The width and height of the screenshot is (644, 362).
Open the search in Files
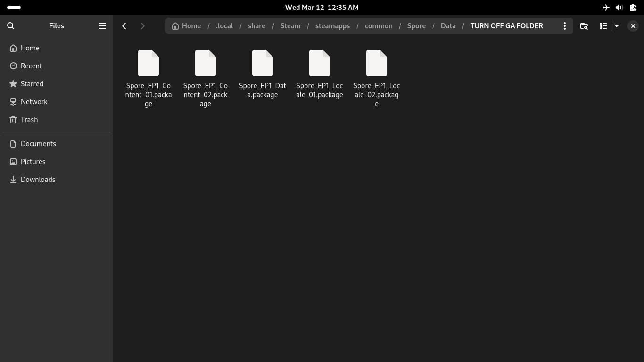11,26
